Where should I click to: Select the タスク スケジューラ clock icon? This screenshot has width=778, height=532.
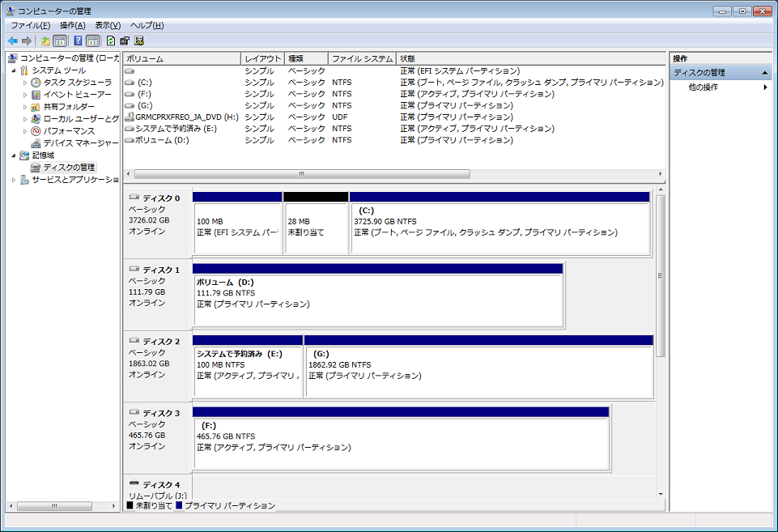pyautogui.click(x=36, y=83)
